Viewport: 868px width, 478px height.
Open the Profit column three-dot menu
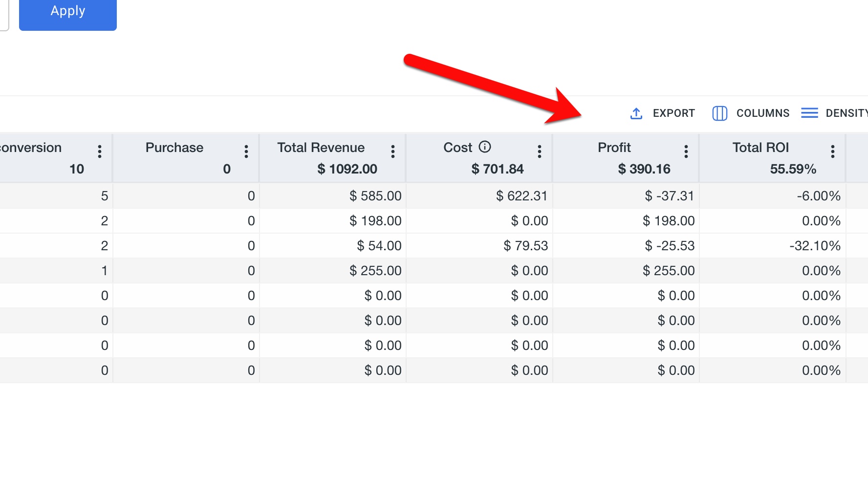point(686,152)
